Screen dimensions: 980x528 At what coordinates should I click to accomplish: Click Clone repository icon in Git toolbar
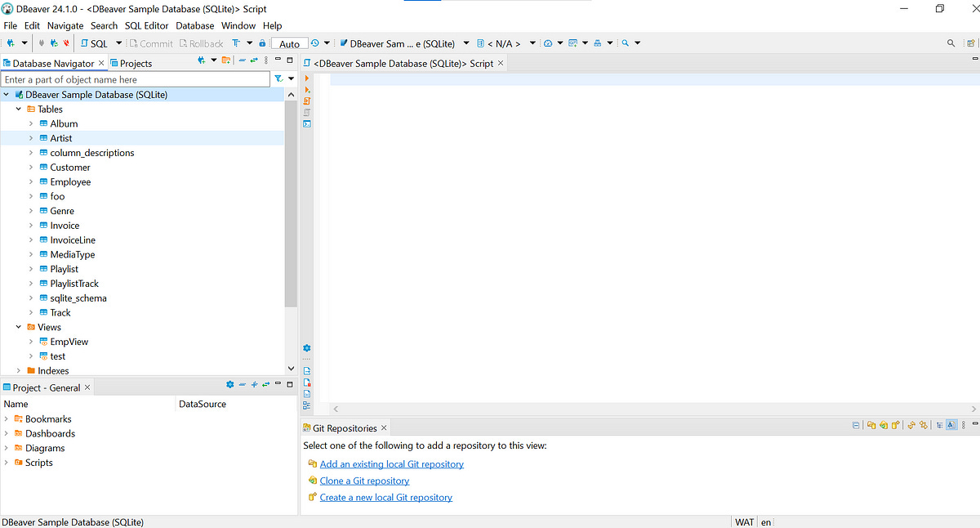884,425
